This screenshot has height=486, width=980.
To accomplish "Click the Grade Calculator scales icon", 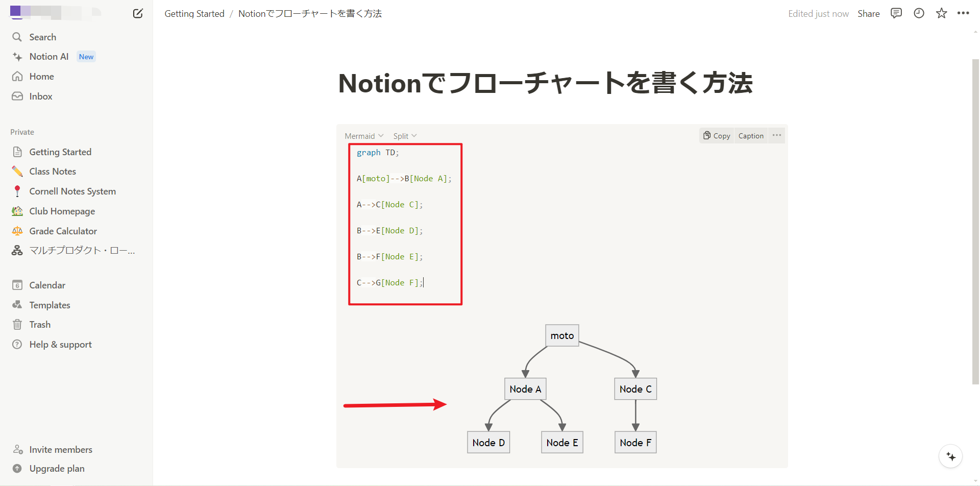I will [x=17, y=231].
